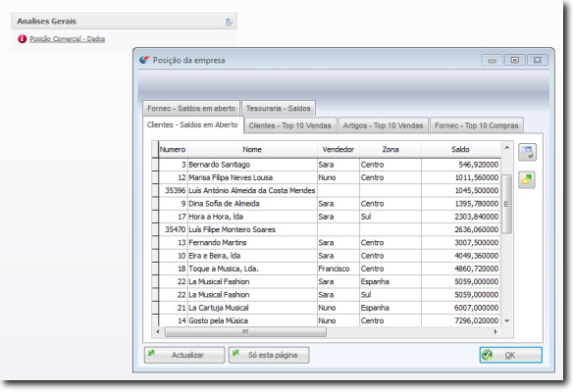Confirm with the OK button
This screenshot has height=392, width=573.
coord(511,355)
